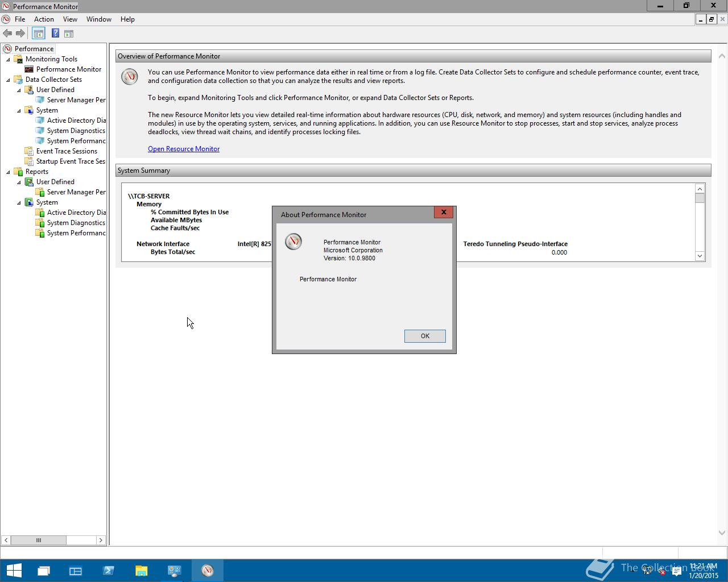Select Server Manager Performance under Reports
This screenshot has height=582, width=728.
(76, 192)
